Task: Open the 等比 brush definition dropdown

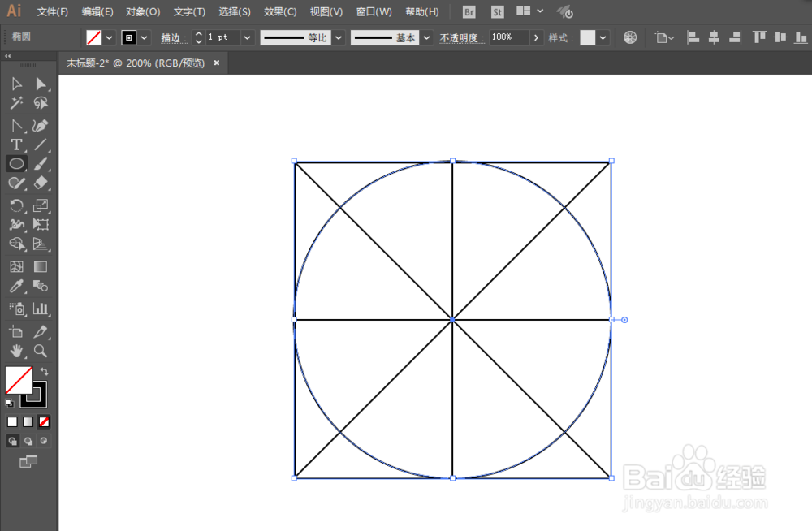Action: [339, 37]
